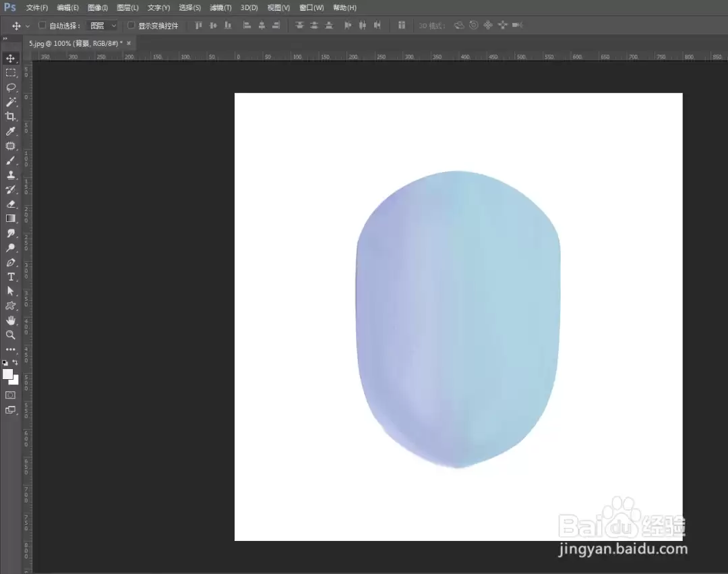Viewport: 728px width, 574px height.
Task: Pick the Eyedropper tool
Action: (11, 132)
